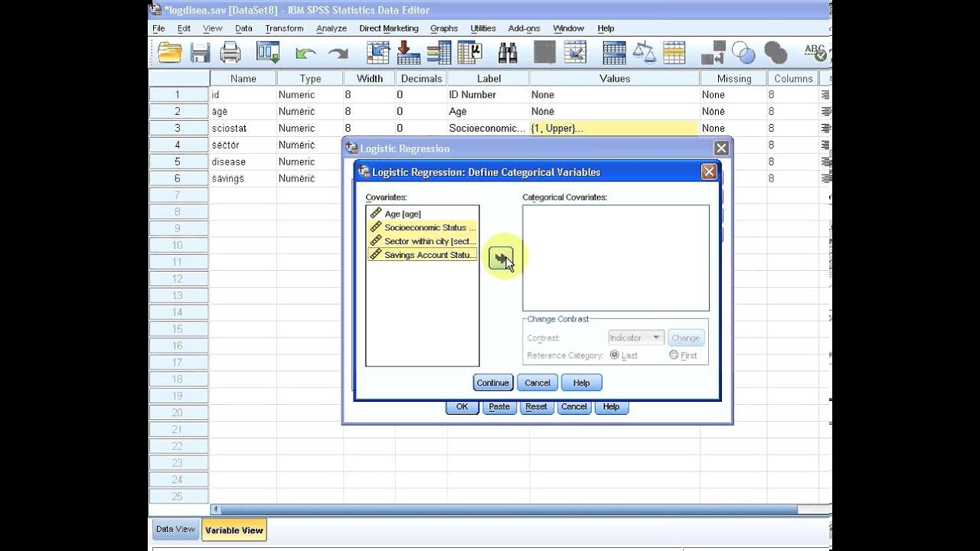Screen dimensions: 980x551
Task: Click the ABC spell check icon
Action: point(816,52)
